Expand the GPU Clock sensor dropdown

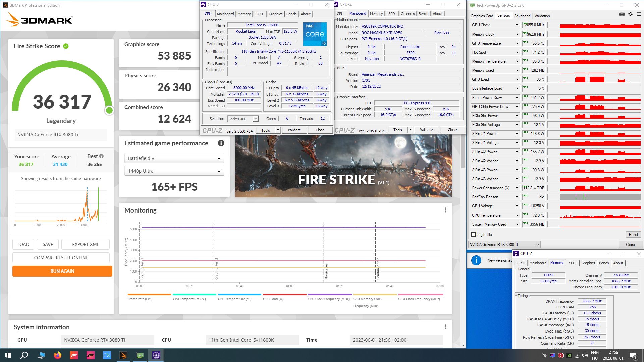tap(517, 25)
